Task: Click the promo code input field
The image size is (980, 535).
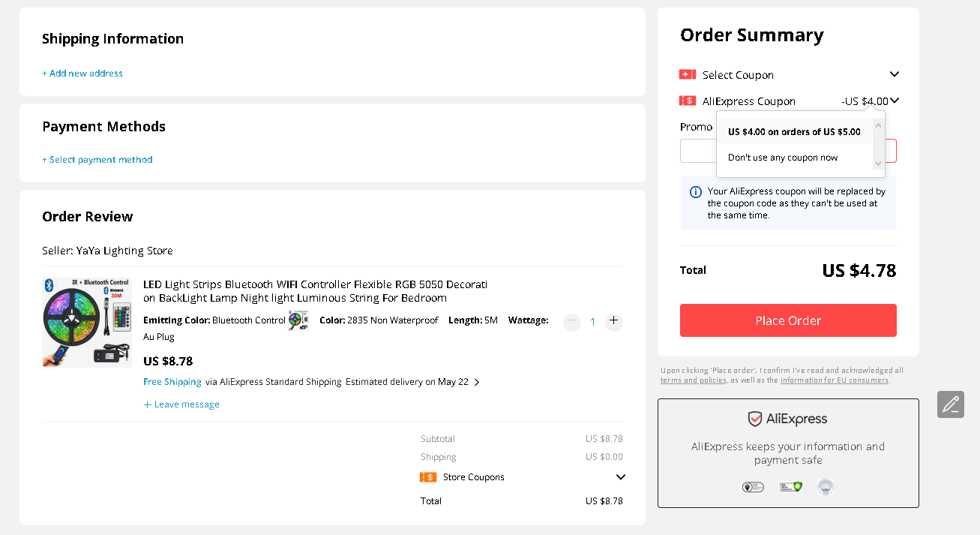Action: [x=788, y=151]
